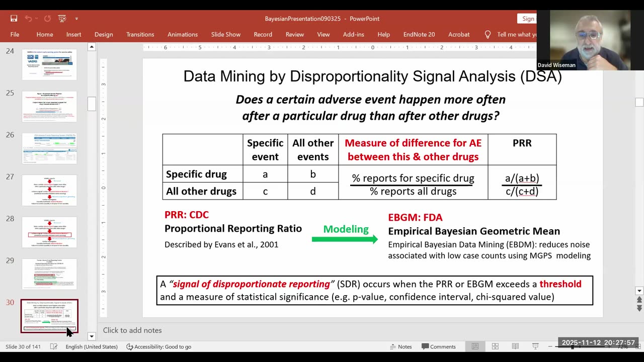Image resolution: width=644 pixels, height=362 pixels.
Task: Click the Slide 30 of 141 indicator
Action: pos(24,346)
